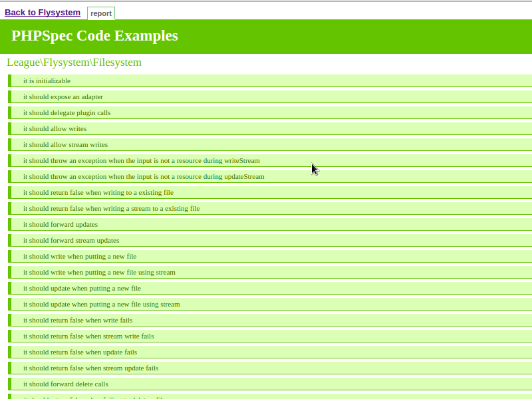Select 'it should return false when update fails'
The image size is (532, 399).
270,352
